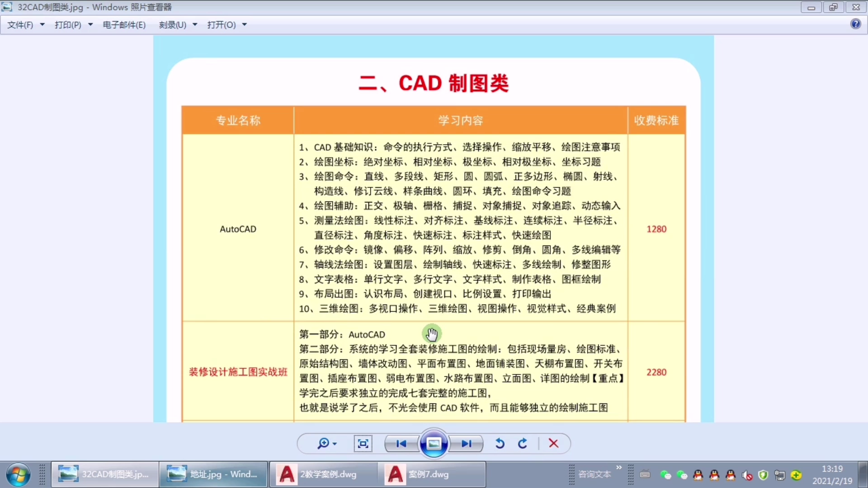Open the zoom slider dropdown arrow
The image size is (868, 488).
pyautogui.click(x=335, y=444)
